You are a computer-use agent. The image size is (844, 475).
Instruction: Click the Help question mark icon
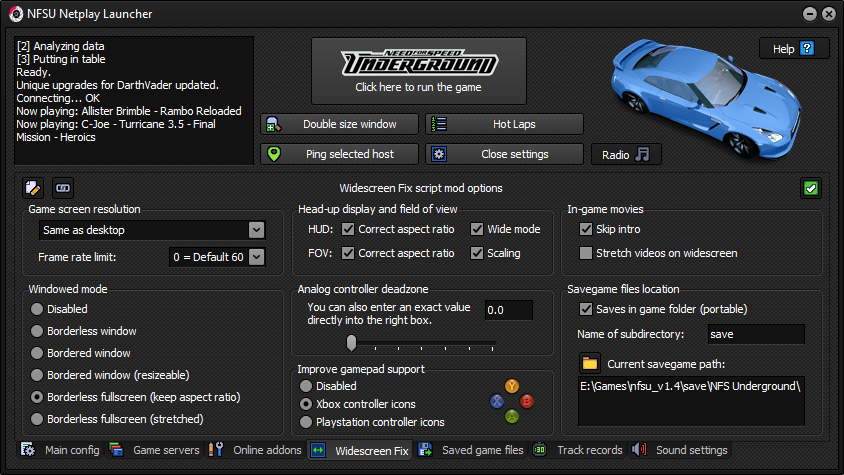[807, 48]
